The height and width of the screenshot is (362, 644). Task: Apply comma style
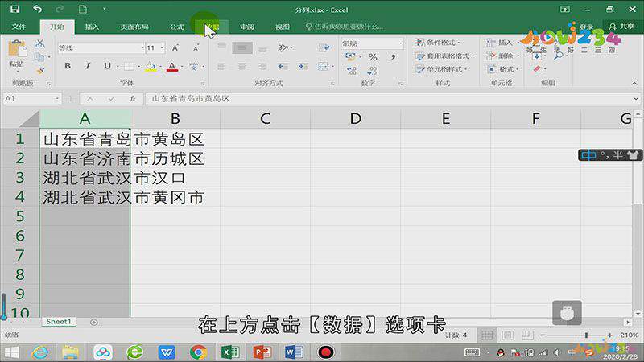[393, 56]
